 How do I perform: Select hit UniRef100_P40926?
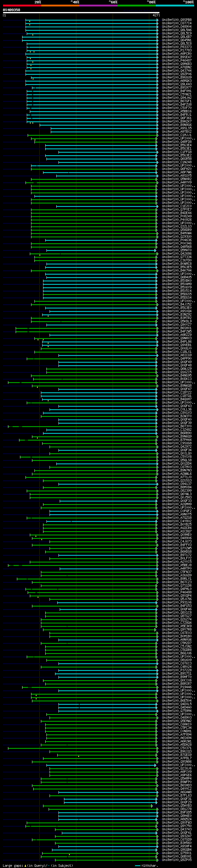tap(177, 219)
